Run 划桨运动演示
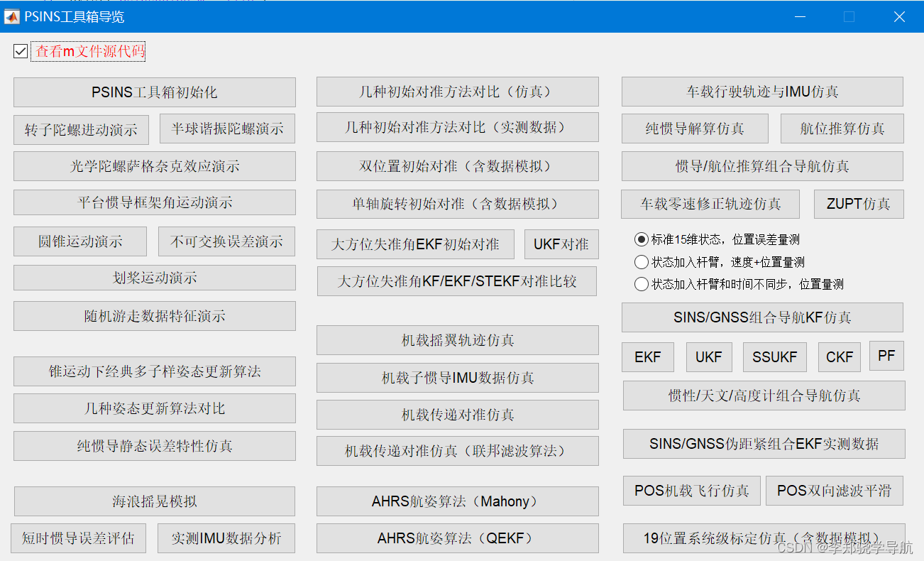This screenshot has width=924, height=561. [155, 278]
